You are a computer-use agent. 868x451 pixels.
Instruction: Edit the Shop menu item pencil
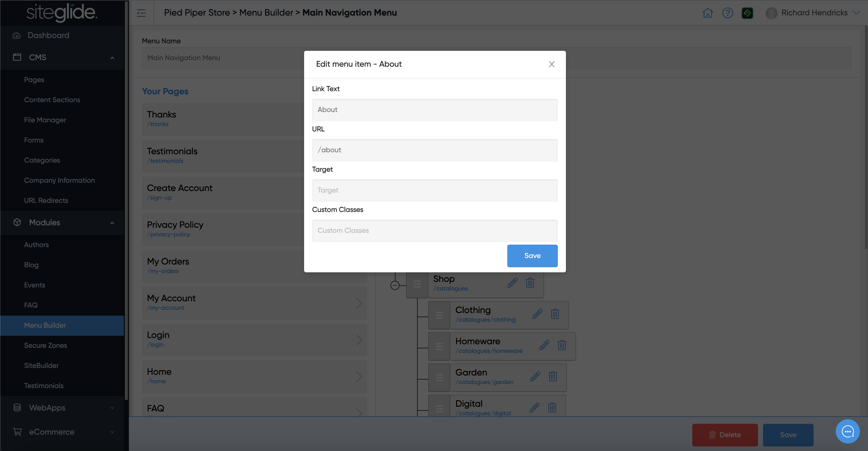pos(512,283)
